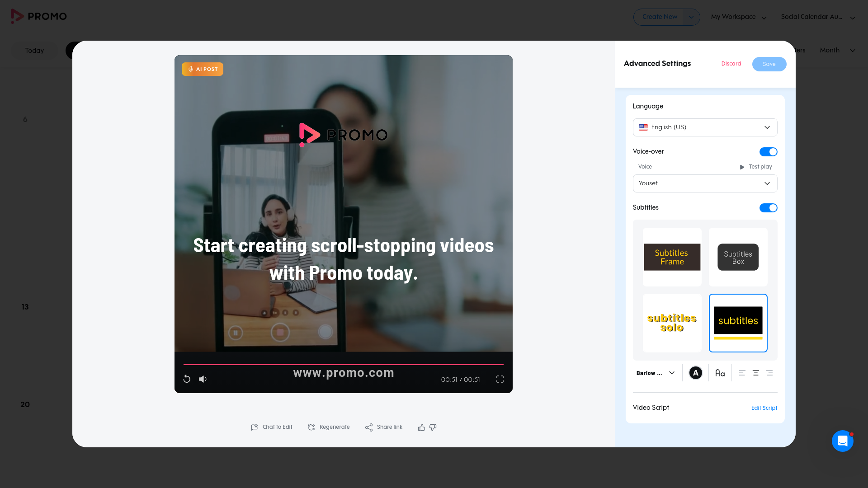
Task: Expand the Yousef voice dropdown
Action: click(x=705, y=183)
